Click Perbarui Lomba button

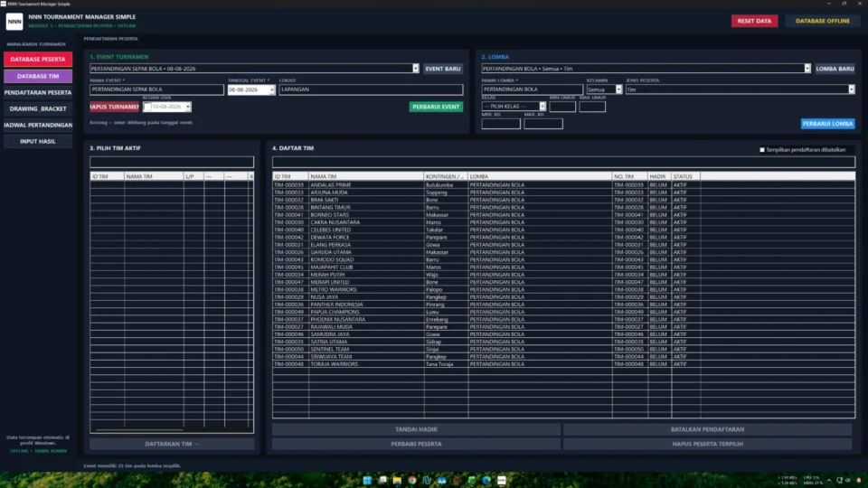click(x=827, y=124)
